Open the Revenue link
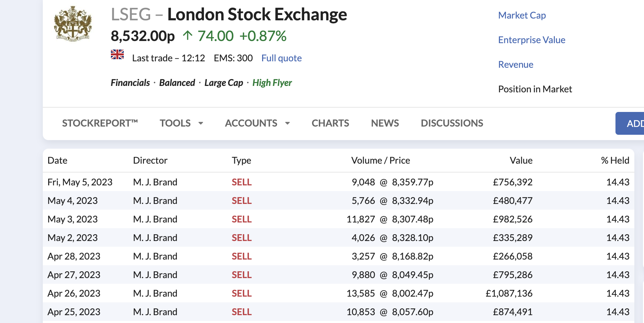This screenshot has width=644, height=323. pyautogui.click(x=516, y=65)
